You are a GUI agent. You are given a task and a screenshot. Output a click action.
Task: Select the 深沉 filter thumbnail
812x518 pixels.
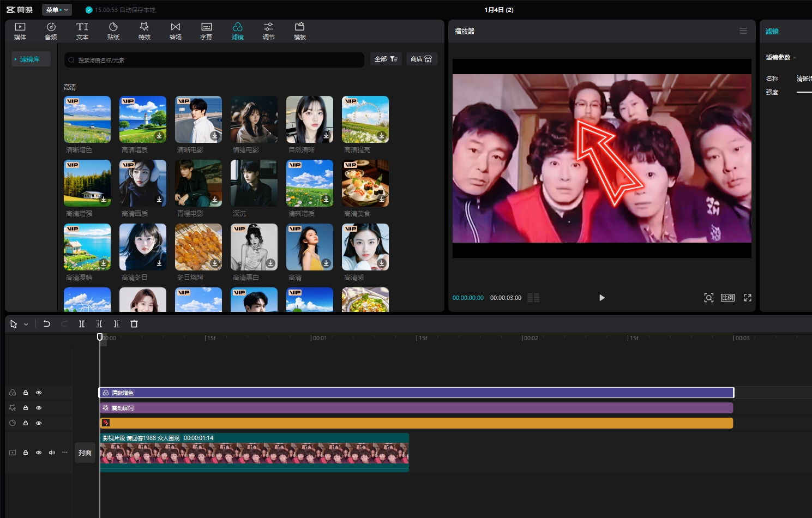click(254, 183)
